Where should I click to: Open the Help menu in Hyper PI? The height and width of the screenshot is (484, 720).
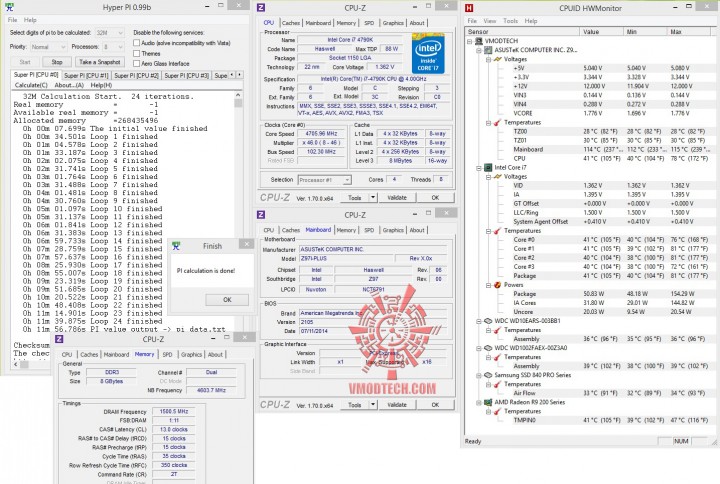30,20
